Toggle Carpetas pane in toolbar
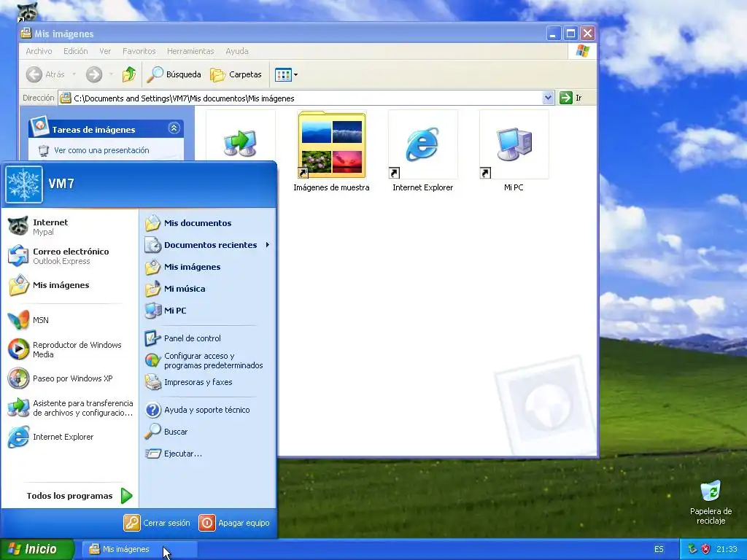The width and height of the screenshot is (747, 560). 236,74
